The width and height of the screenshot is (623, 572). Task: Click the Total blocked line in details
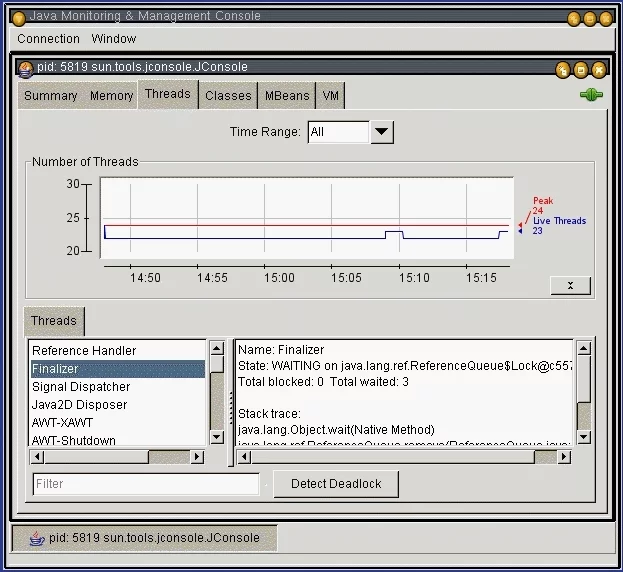[323, 382]
